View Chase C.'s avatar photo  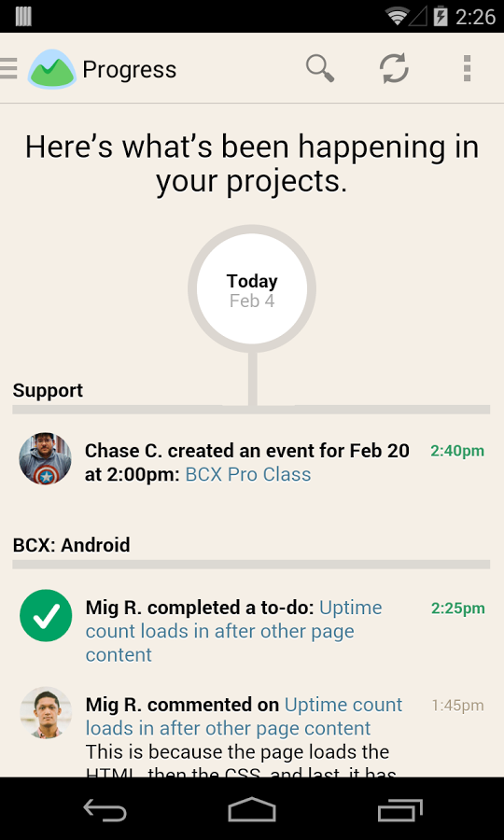click(x=46, y=458)
